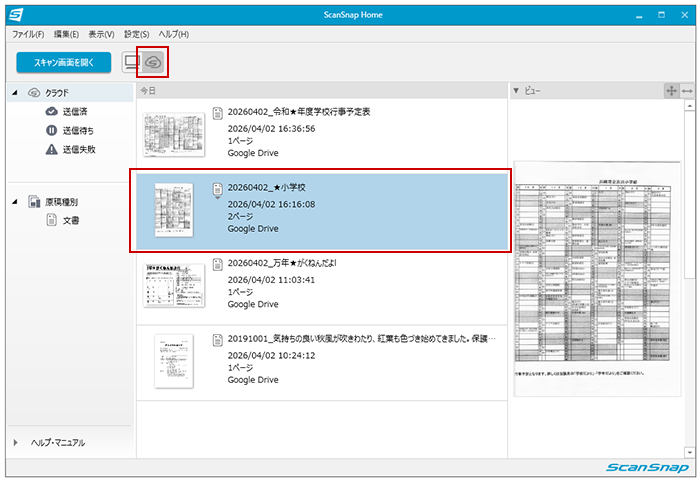Click thumbnail of 20191001 document

[174, 361]
